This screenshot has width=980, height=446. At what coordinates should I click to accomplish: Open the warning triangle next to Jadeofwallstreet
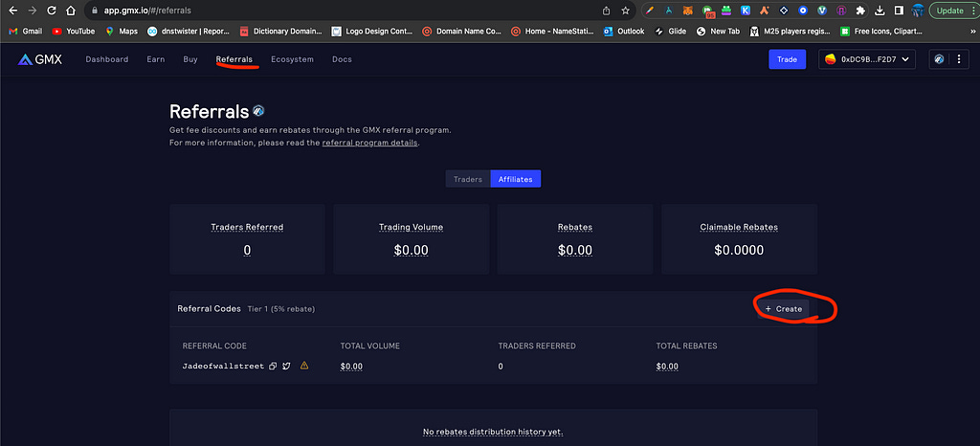[x=304, y=366]
